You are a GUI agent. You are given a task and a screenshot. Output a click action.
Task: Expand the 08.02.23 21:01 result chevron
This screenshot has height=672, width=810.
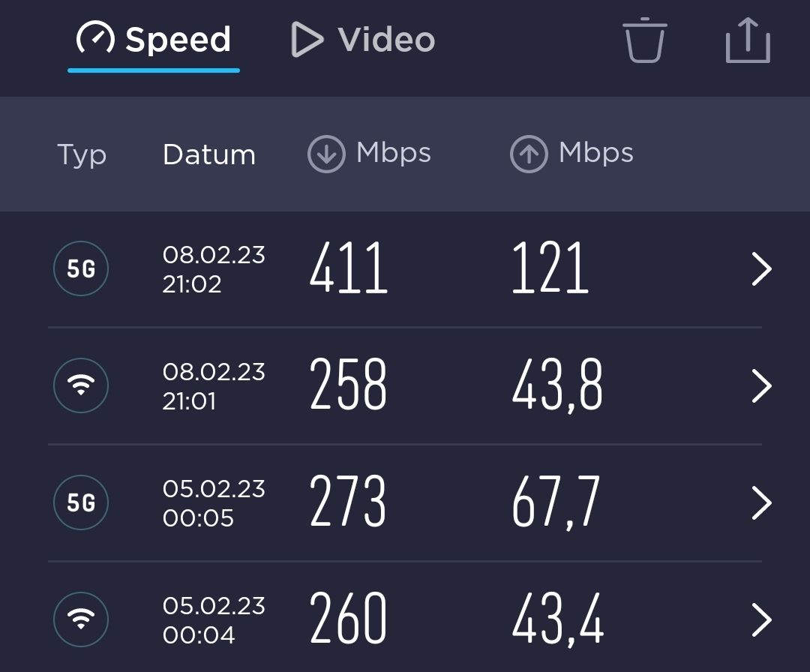pyautogui.click(x=761, y=386)
